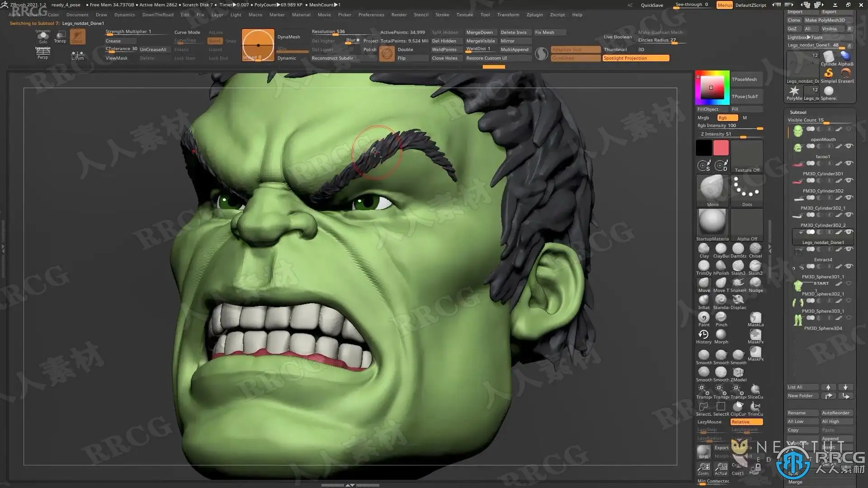Select the TrimDynamic brush
Screen dimensions: 868x488
[704, 267]
